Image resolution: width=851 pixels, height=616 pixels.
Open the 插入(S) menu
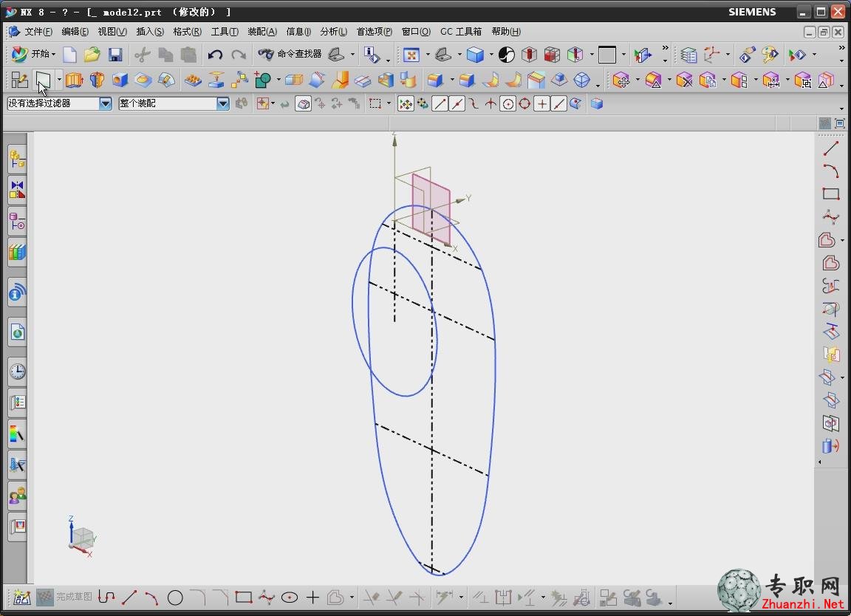click(x=150, y=32)
